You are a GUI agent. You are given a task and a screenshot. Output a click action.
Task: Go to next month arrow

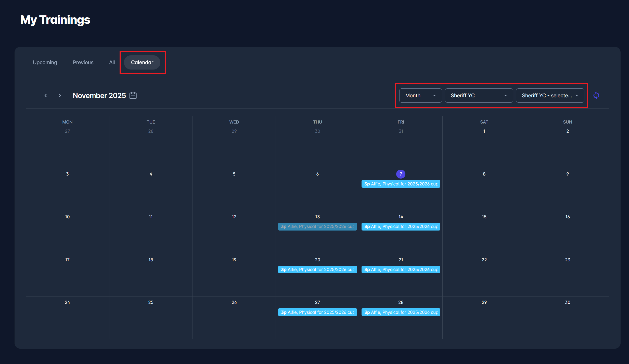click(x=60, y=96)
